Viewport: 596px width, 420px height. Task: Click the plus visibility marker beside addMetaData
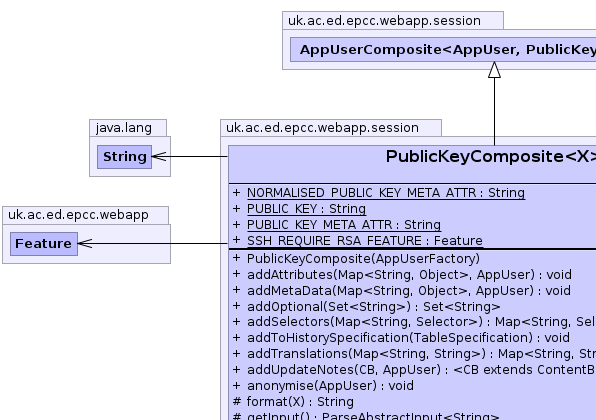click(236, 290)
